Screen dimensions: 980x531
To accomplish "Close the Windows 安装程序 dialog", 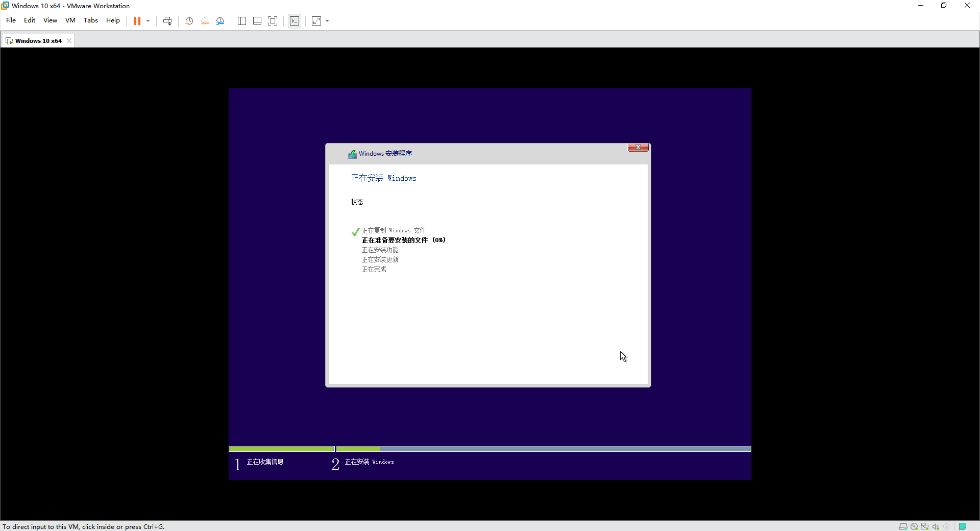I will click(x=638, y=147).
